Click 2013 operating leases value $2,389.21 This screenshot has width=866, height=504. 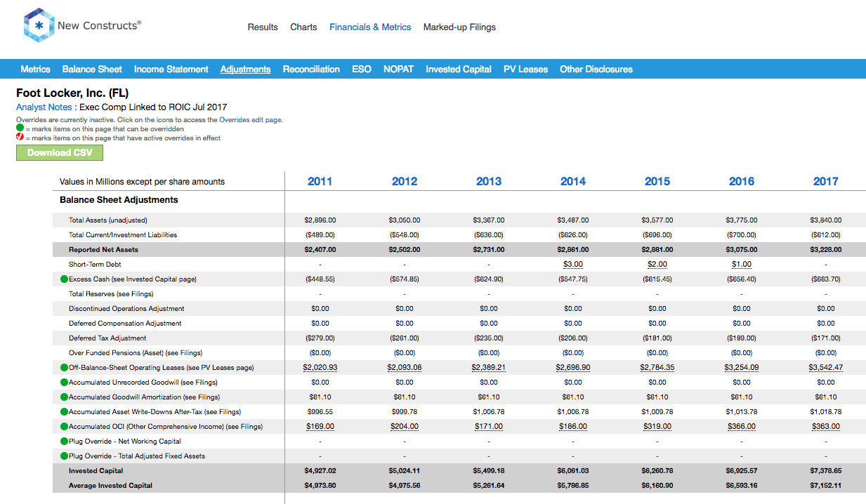[x=489, y=368]
